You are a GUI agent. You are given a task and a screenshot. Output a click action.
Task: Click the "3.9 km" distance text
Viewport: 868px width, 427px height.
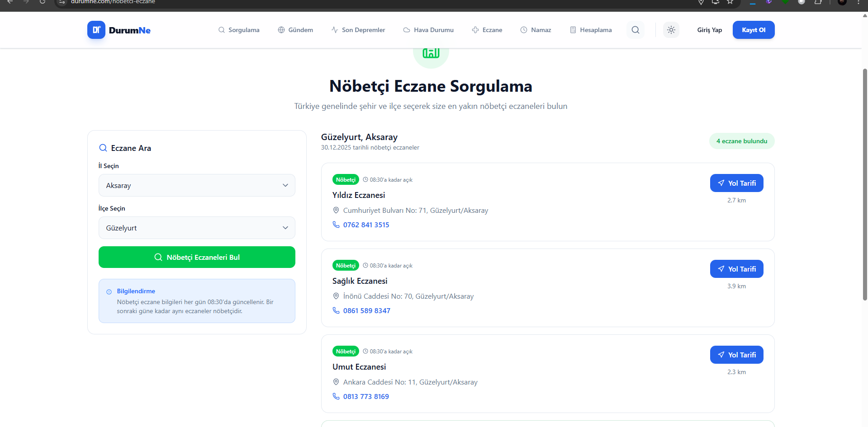(x=737, y=286)
